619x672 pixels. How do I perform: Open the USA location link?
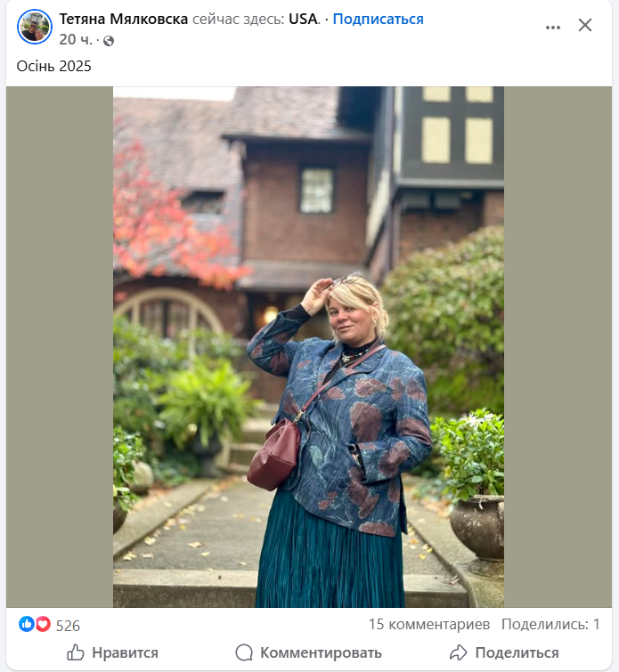point(303,19)
